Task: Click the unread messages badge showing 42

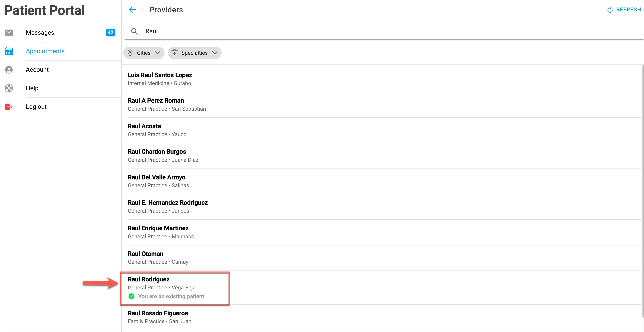Action: click(x=110, y=32)
